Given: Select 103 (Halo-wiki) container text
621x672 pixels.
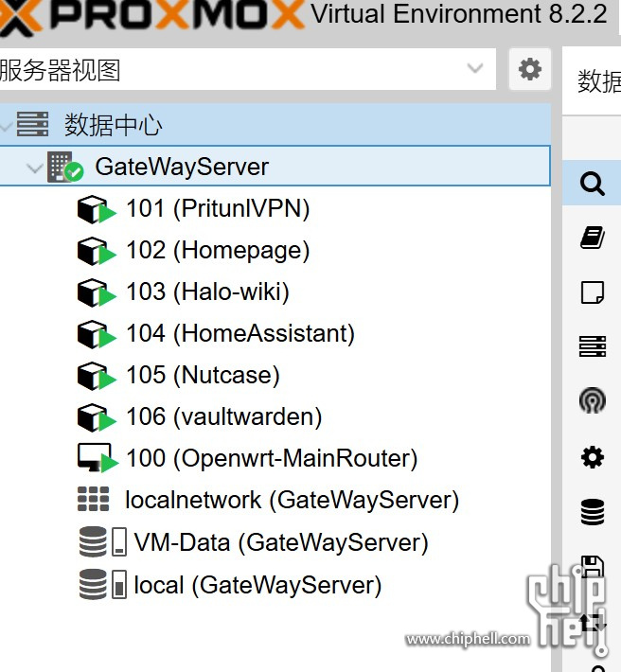Looking at the screenshot, I should (x=208, y=292).
